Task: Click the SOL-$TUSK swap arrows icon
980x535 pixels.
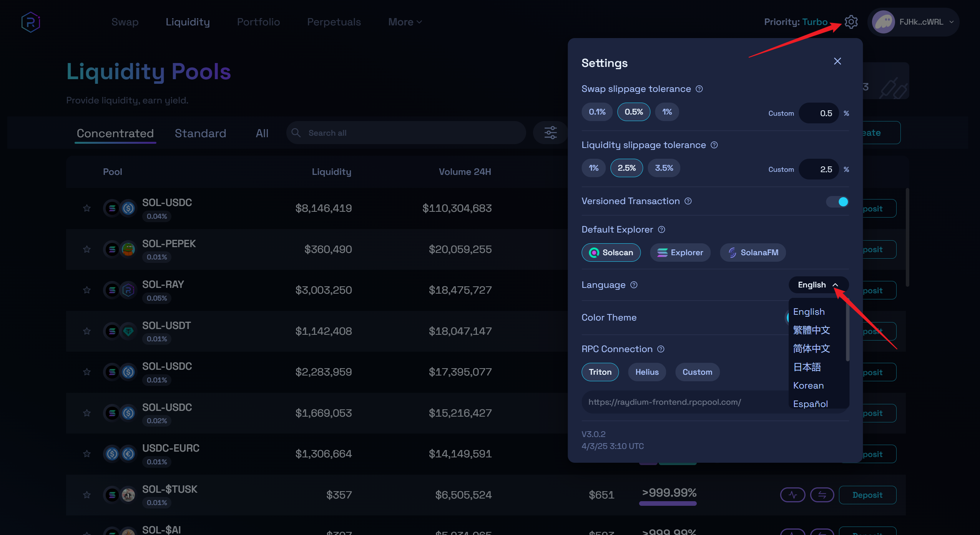Action: click(x=822, y=495)
